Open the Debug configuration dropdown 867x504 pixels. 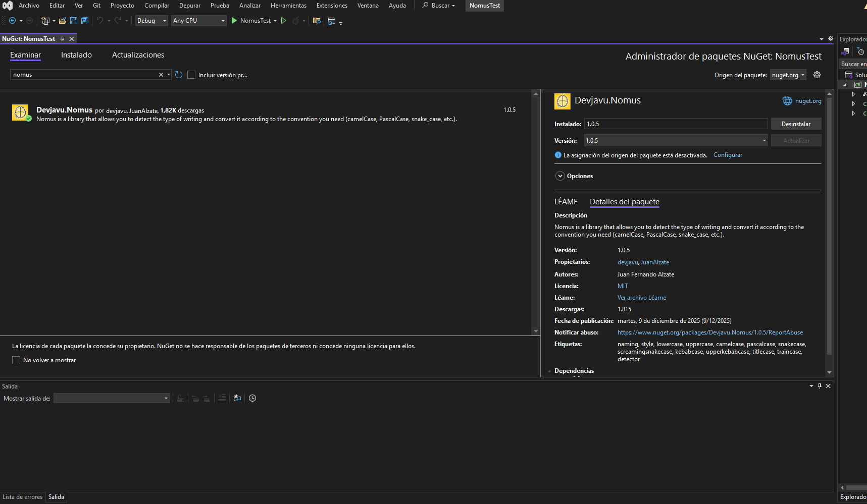pyautogui.click(x=151, y=21)
